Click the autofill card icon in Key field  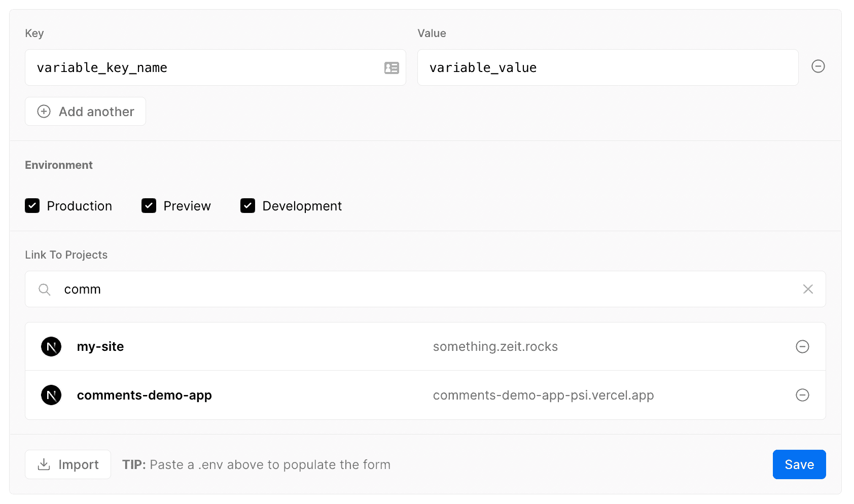(392, 68)
